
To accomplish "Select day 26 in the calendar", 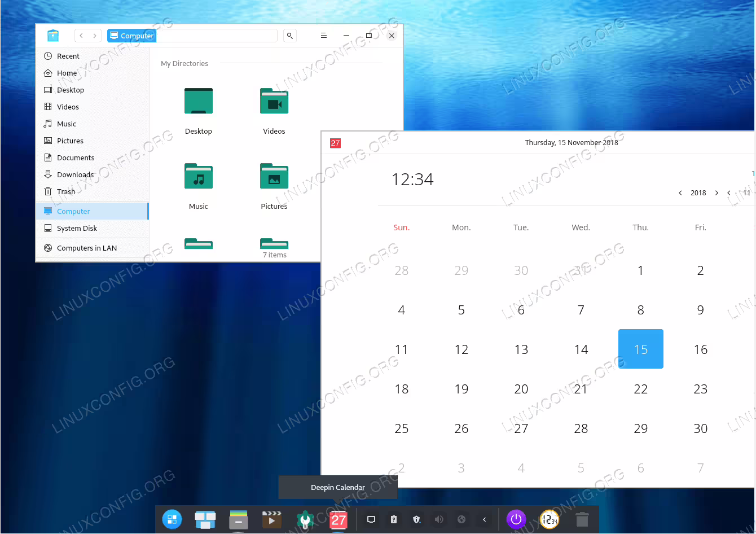I will pos(461,428).
